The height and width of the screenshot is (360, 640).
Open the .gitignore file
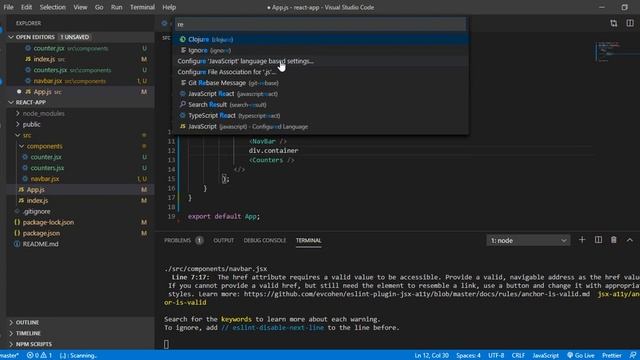click(80, 211)
